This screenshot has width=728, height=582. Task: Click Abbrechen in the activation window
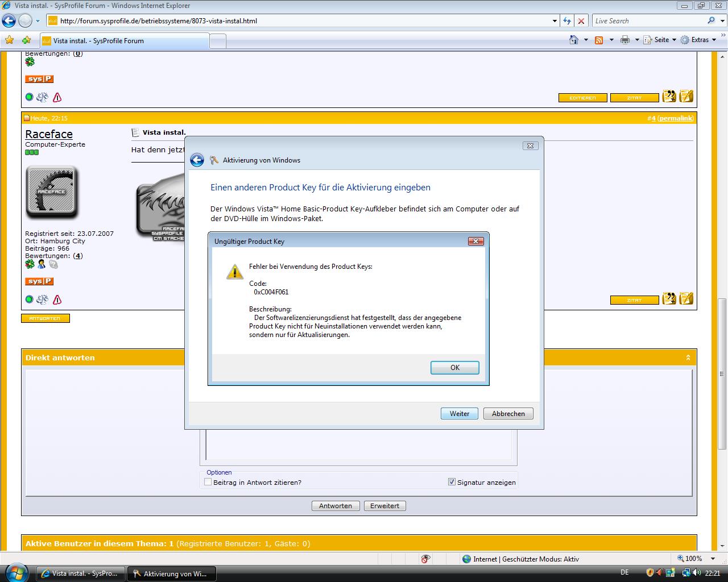pos(508,414)
